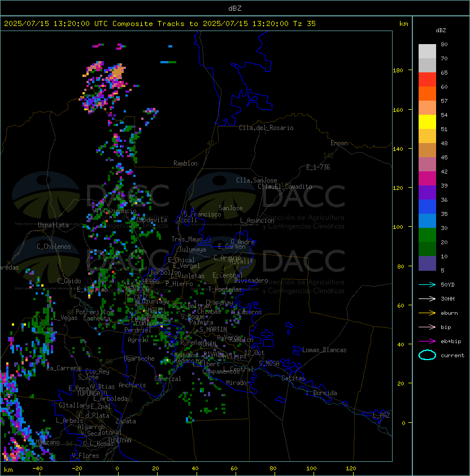Click the 36 dBZ purple swatch
470x476 pixels.
point(427,192)
